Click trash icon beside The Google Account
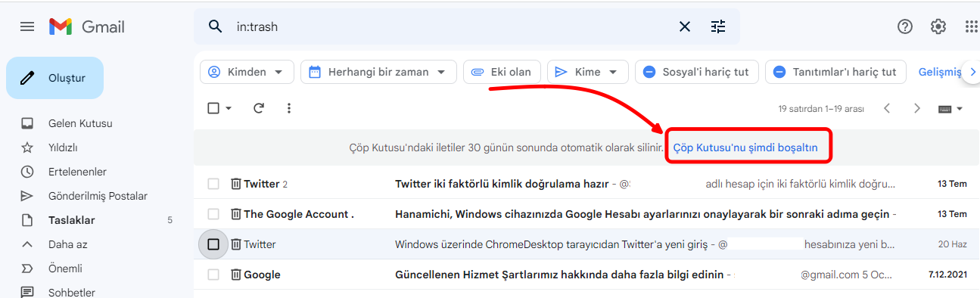Image resolution: width=980 pixels, height=298 pixels. (x=236, y=214)
